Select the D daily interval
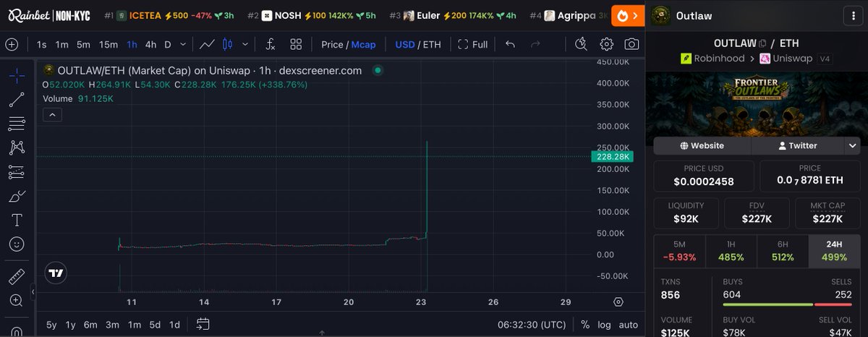868x337 pixels. [x=168, y=44]
